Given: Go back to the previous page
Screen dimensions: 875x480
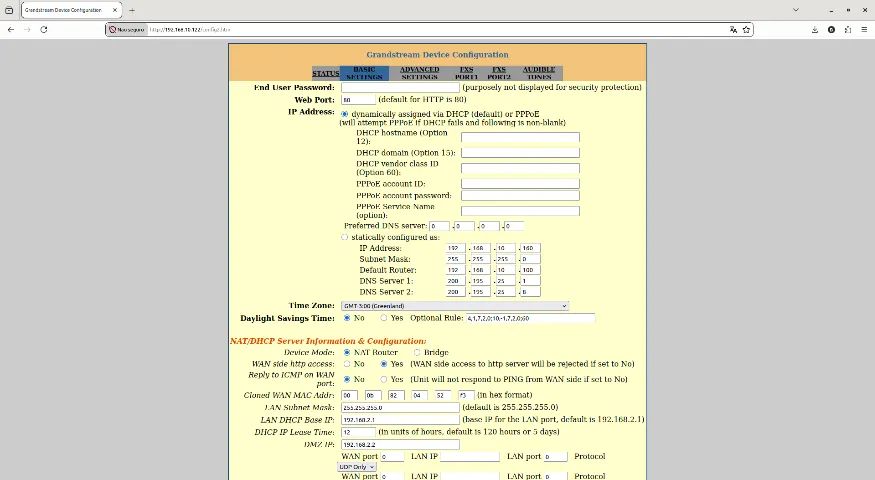Looking at the screenshot, I should 11,30.
